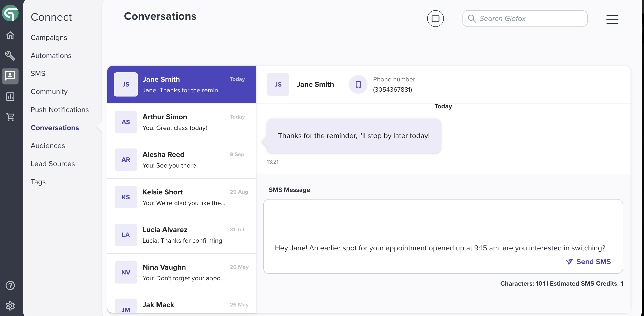Click the 9 Sep date label

pos(237,154)
